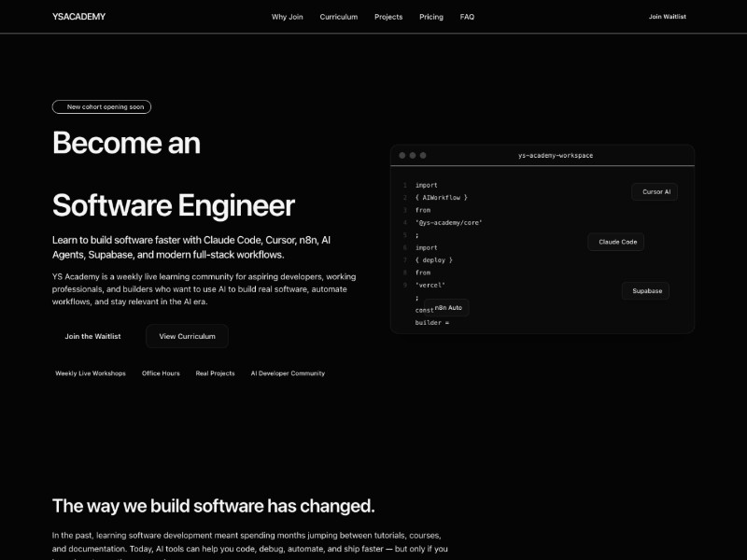Click the Claude Code chip
This screenshot has height=560, width=747.
tap(616, 242)
